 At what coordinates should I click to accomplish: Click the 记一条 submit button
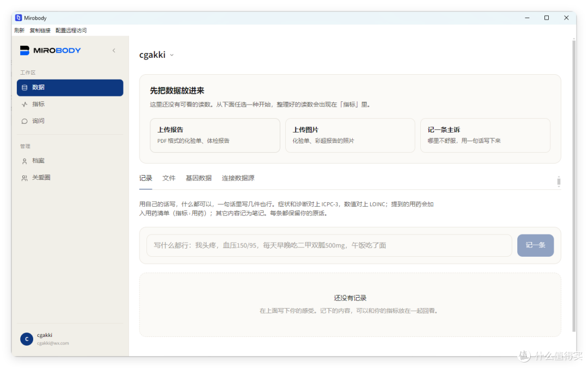pyautogui.click(x=535, y=245)
